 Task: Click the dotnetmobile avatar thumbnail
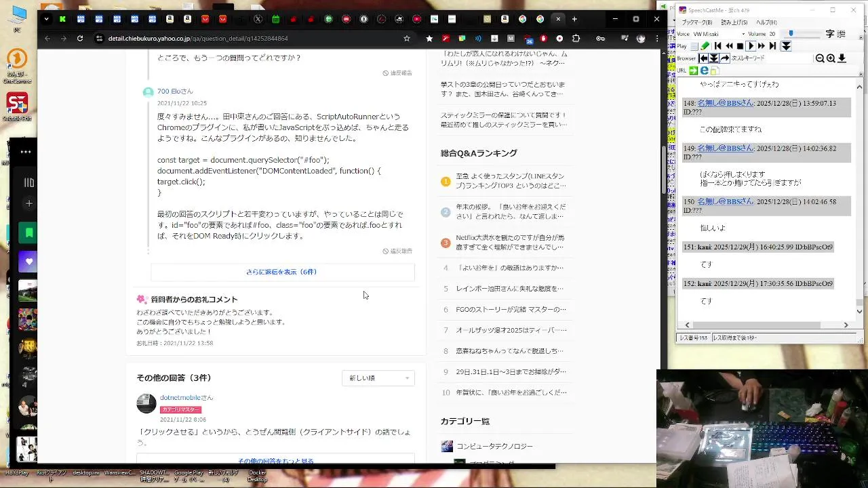click(146, 403)
